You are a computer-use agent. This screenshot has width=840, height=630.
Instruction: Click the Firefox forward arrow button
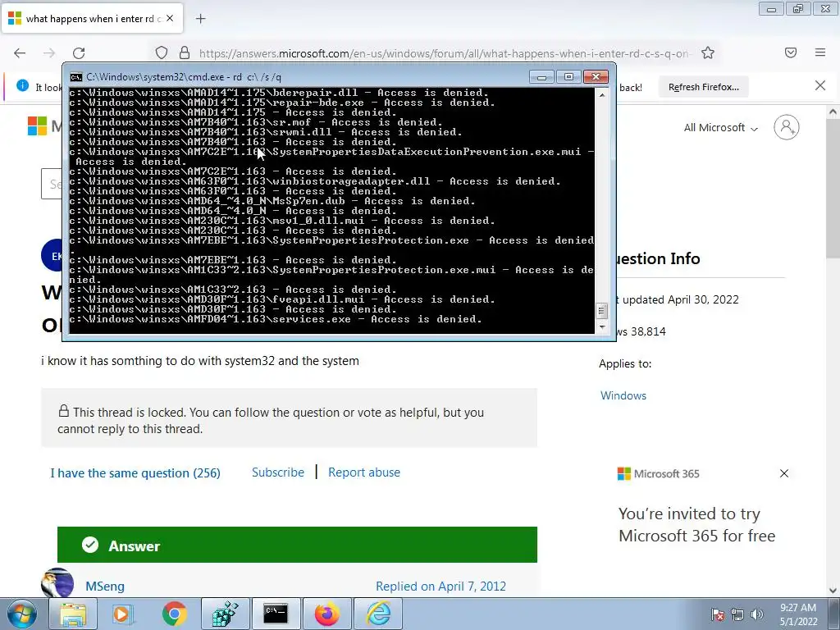49,52
